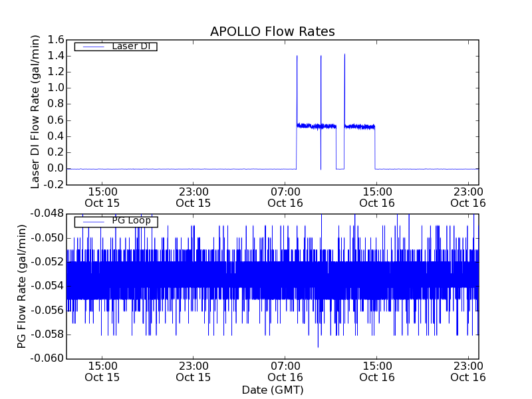Image resolution: width=532 pixels, height=399 pixels.
Task: Click the 15:00 Oct 16 tick on bottom plot
Action: [377, 372]
